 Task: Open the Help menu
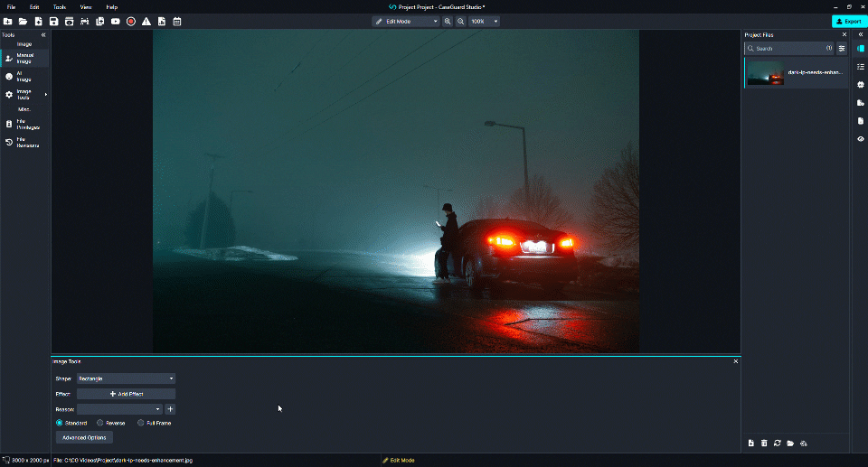112,7
